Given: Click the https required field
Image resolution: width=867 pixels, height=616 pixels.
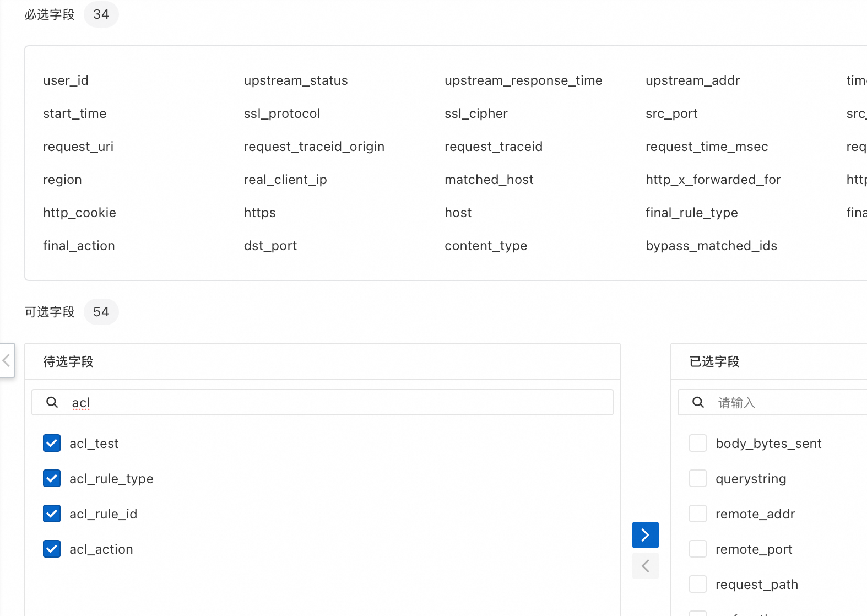Looking at the screenshot, I should tap(260, 213).
